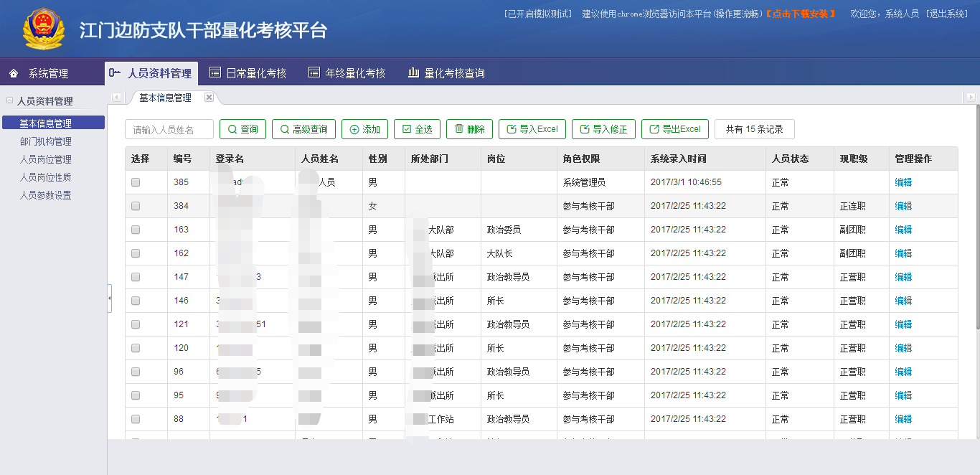Viewport: 980px width, 475px height.
Task: Tick the checkbox for record 88
Action: (x=136, y=419)
